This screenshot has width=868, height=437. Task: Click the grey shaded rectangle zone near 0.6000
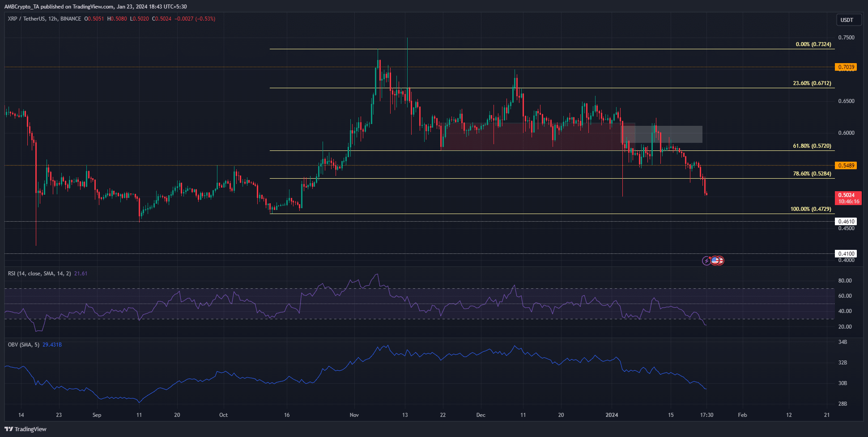pyautogui.click(x=662, y=134)
